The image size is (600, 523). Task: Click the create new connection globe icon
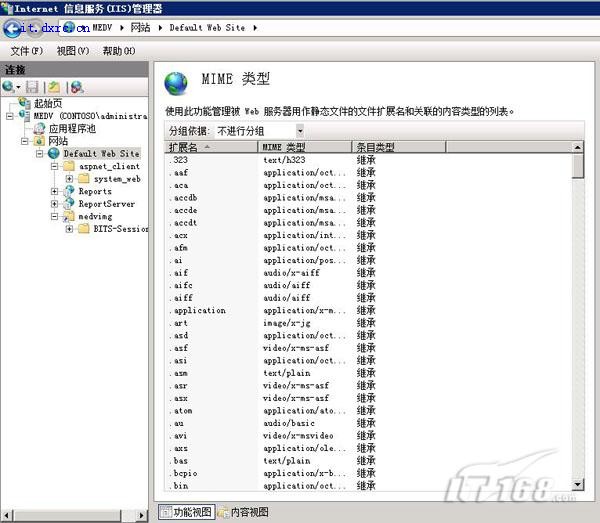coord(10,88)
